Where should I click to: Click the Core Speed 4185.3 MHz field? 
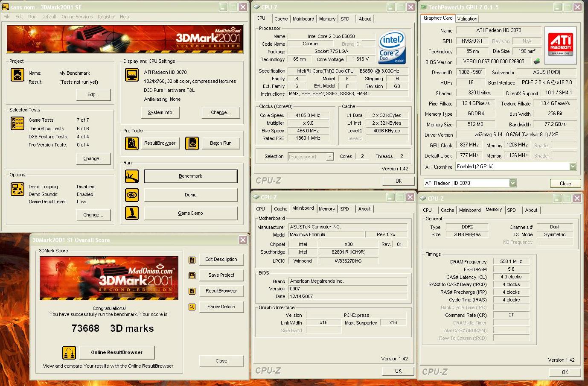coord(308,115)
